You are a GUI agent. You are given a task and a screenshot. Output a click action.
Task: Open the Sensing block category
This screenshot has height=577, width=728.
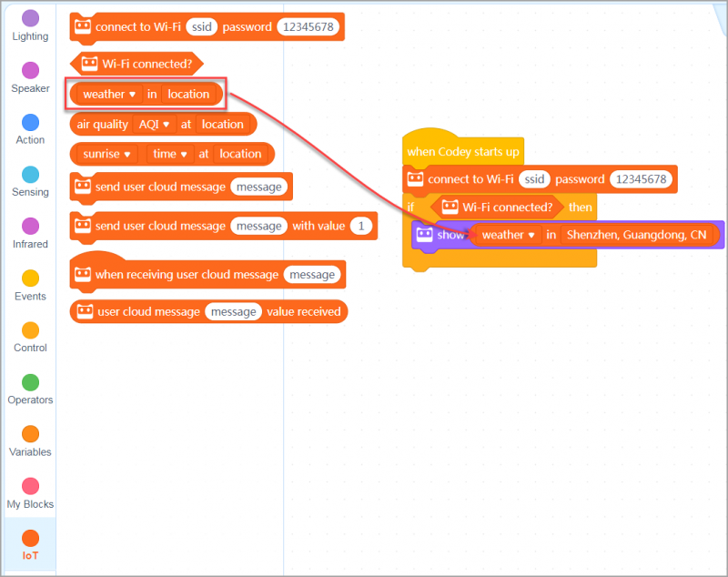pos(30,182)
